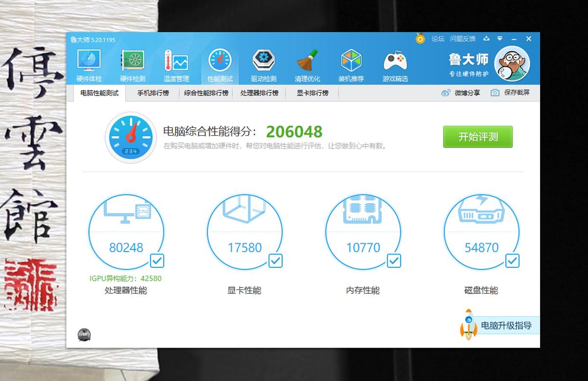Click the 磁盘性能 label

(x=481, y=290)
